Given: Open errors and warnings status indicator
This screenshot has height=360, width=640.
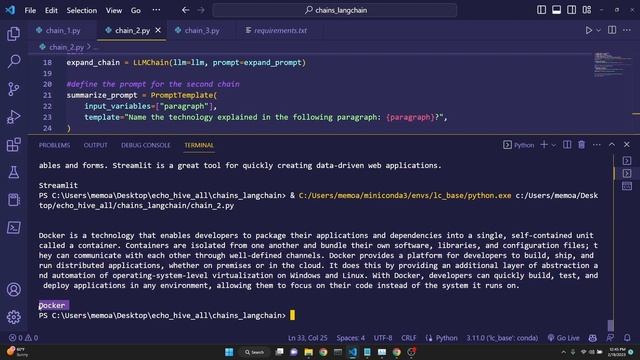Looking at the screenshot, I should point(23,338).
